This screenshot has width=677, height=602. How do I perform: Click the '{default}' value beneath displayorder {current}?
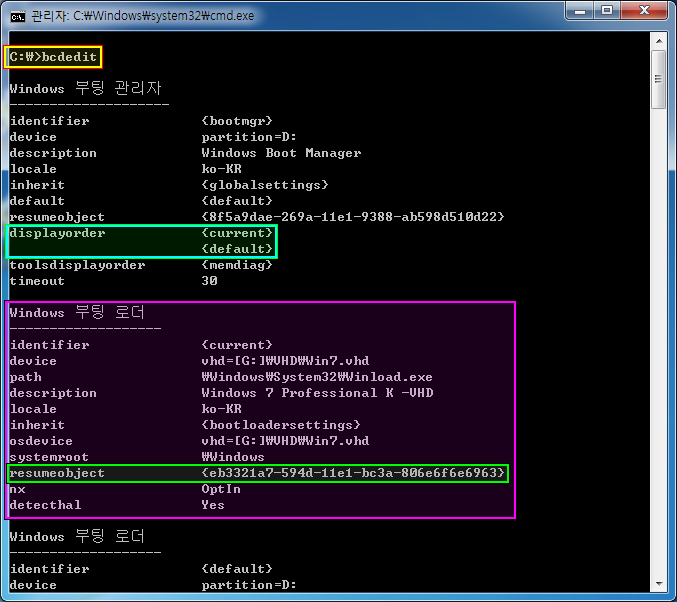237,249
